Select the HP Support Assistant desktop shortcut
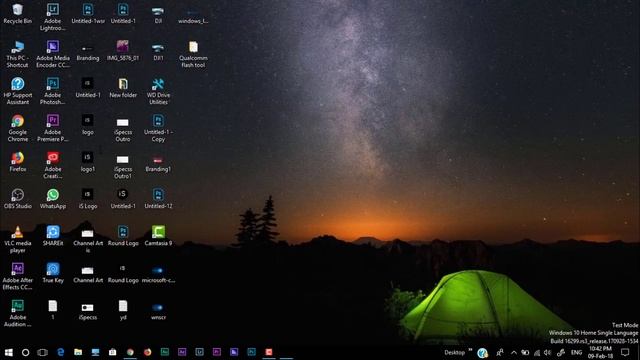The width and height of the screenshot is (640, 360). [18, 91]
